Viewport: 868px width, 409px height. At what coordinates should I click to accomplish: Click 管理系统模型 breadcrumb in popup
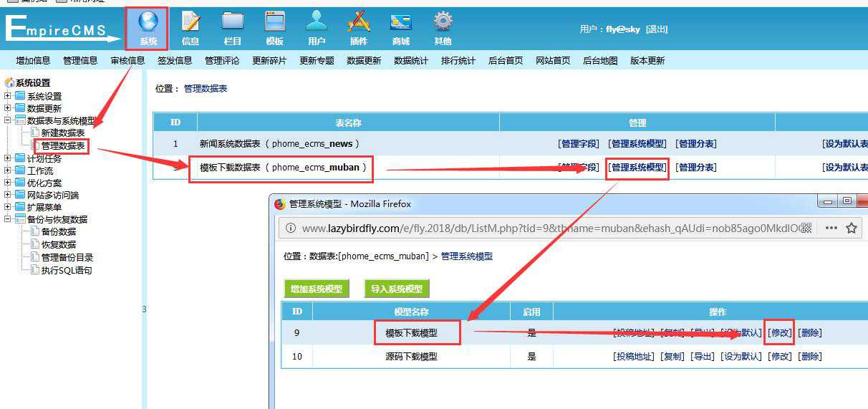[x=467, y=256]
